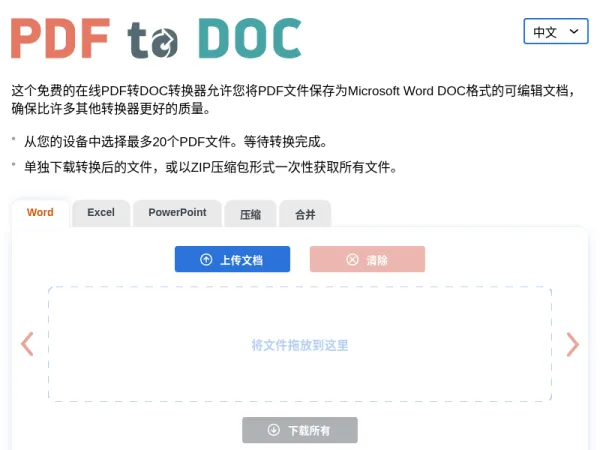The width and height of the screenshot is (600, 450).
Task: Click the text 单独下载转换后的文件
Action: point(88,167)
